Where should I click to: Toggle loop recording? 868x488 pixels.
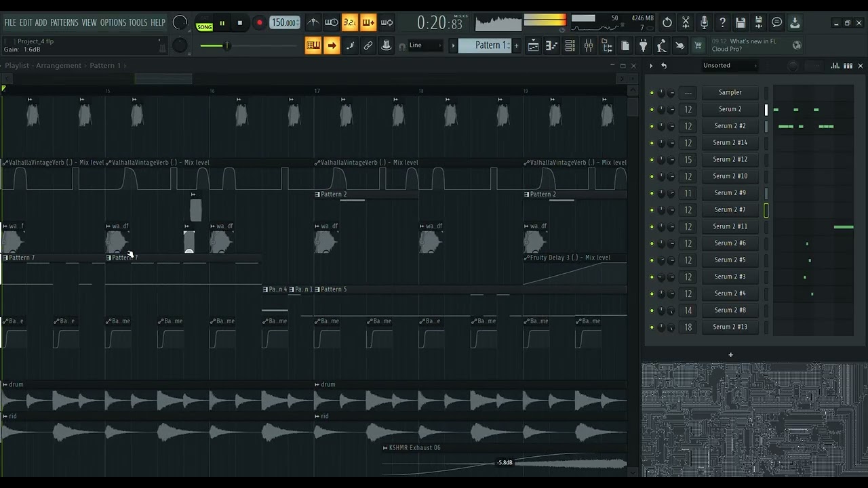[387, 22]
